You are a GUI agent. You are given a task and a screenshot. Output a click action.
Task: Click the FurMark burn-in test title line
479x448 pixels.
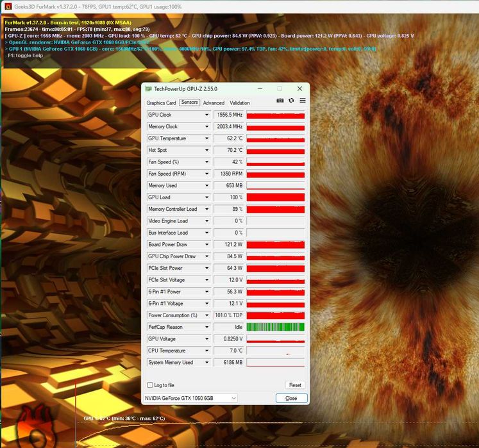[68, 22]
